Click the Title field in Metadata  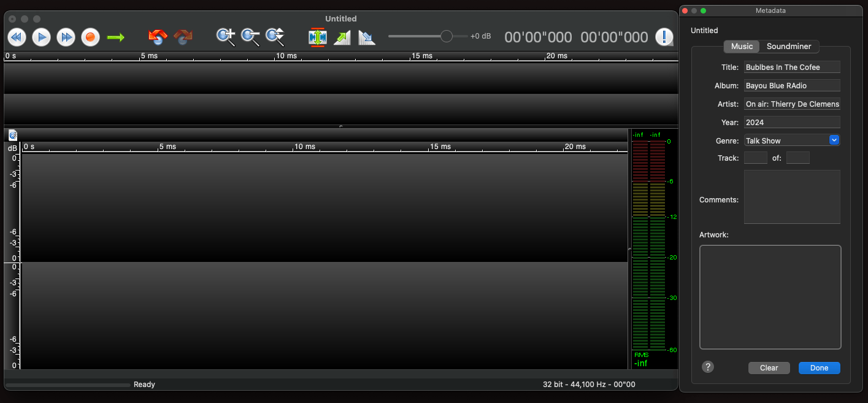(791, 67)
